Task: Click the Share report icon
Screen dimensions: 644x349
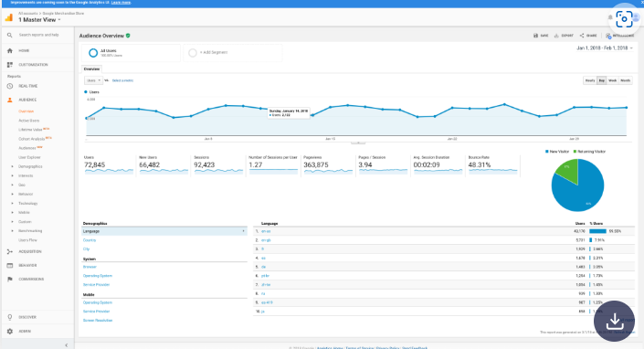Action: [x=582, y=36]
